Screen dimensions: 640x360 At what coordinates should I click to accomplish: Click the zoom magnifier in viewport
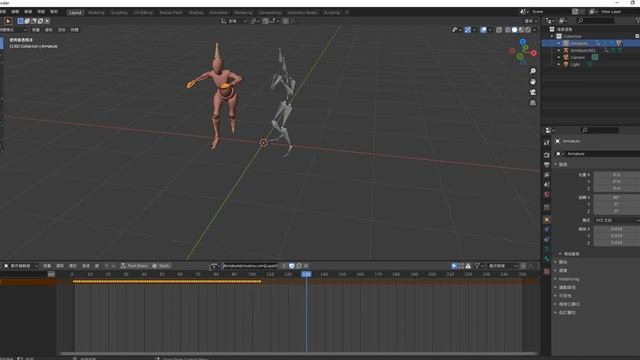[x=533, y=71]
